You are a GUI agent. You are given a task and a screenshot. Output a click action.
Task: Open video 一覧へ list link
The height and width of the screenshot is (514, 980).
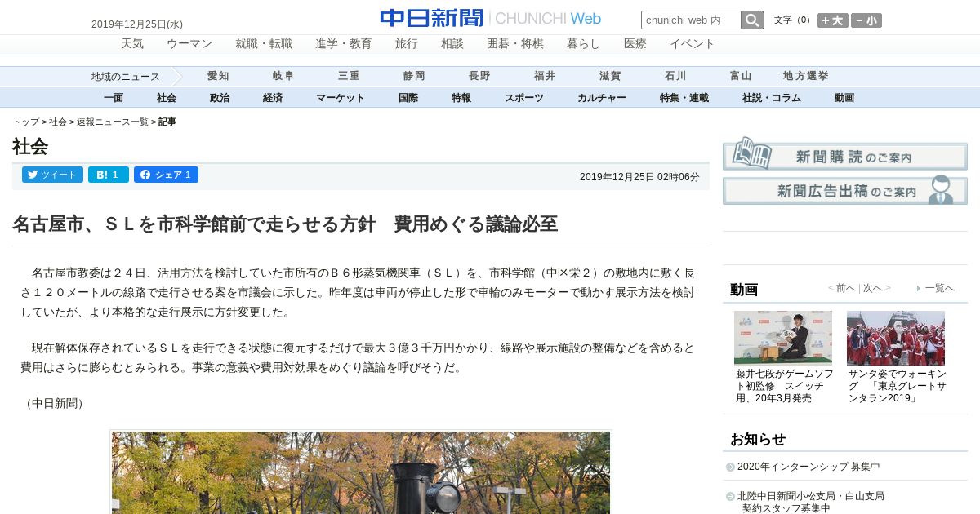click(939, 288)
